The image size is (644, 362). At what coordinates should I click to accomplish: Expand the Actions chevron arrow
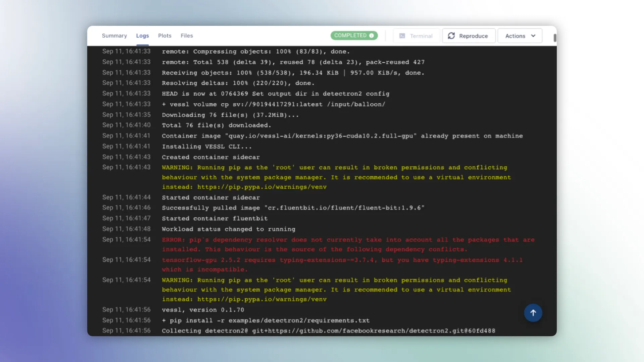coord(533,36)
